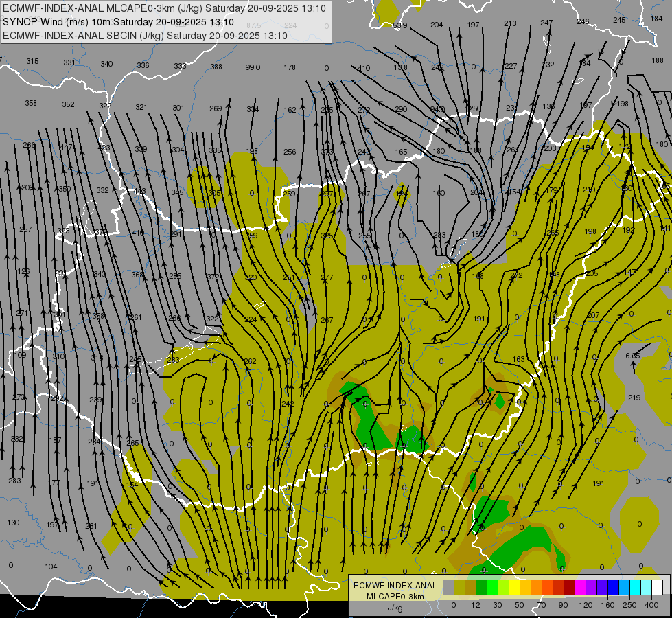Click the map value 99.0
This screenshot has width=672, height=618.
(x=253, y=67)
